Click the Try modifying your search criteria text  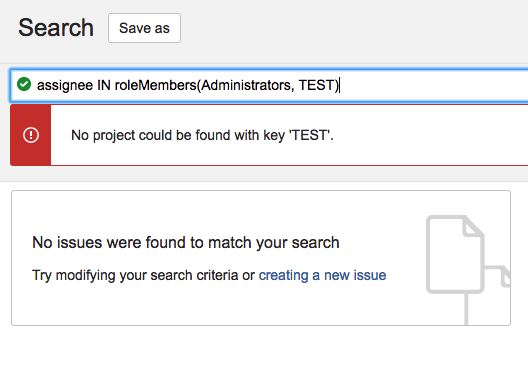(x=135, y=275)
